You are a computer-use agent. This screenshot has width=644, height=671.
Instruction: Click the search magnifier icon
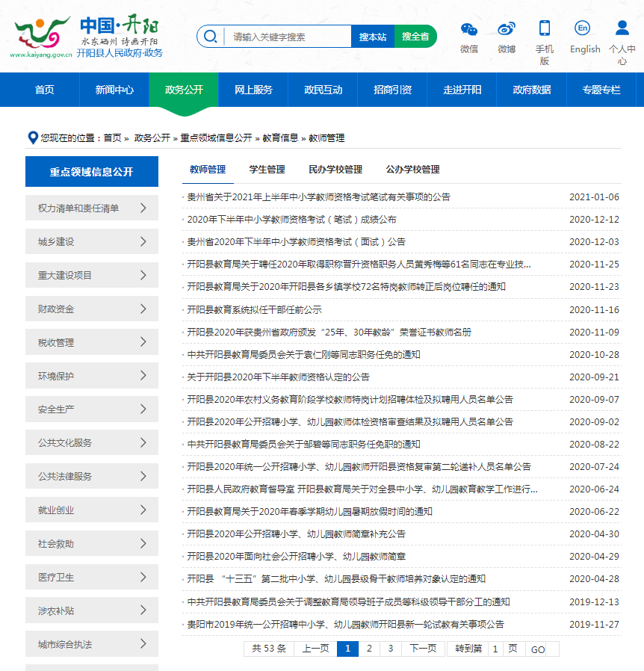point(211,37)
